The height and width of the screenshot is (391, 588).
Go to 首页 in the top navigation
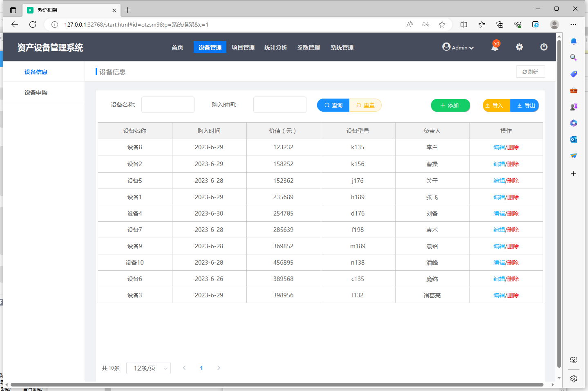pyautogui.click(x=177, y=47)
